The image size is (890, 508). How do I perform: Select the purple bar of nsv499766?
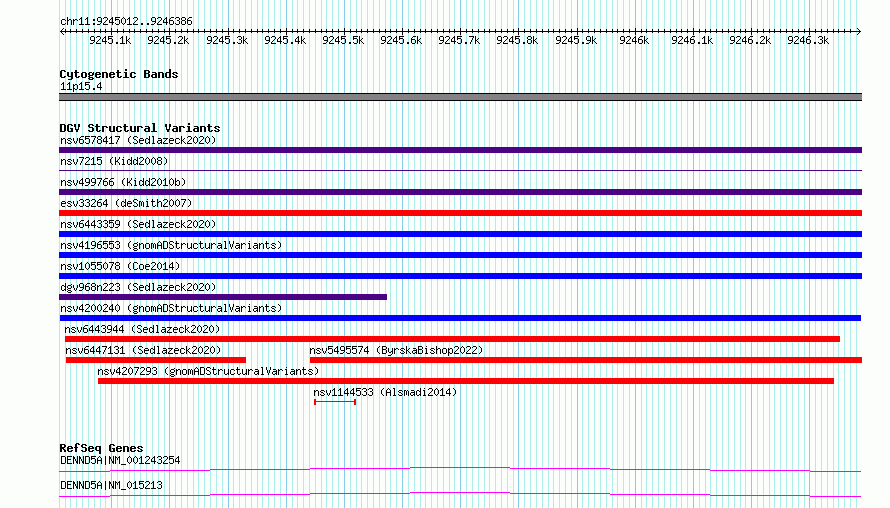point(460,192)
